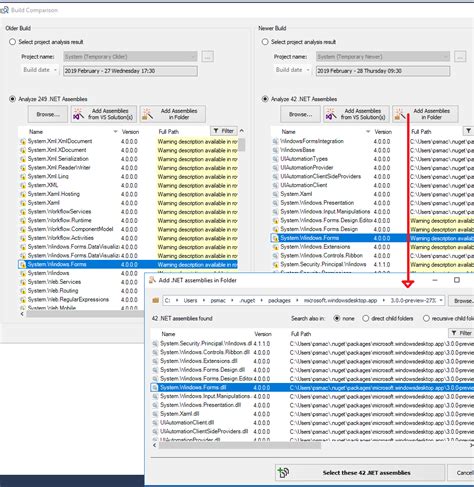Click Name column sort arrow in Newer Build list
The height and width of the screenshot is (487, 474).
pos(368,132)
